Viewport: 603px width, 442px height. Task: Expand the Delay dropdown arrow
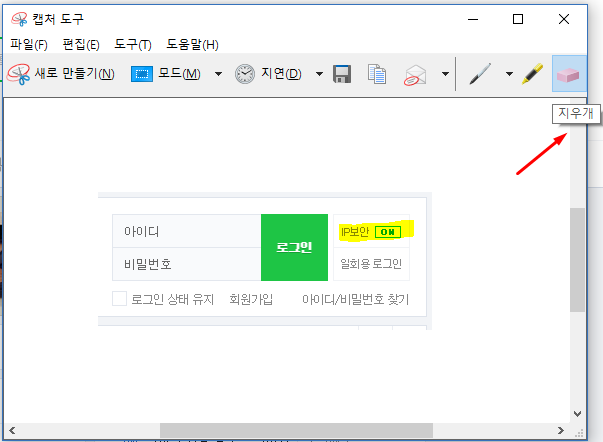coord(319,74)
